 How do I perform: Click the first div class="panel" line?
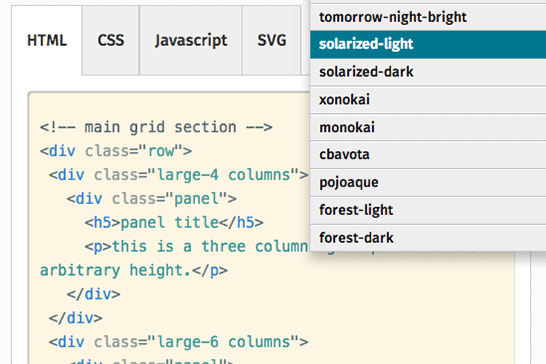pyautogui.click(x=151, y=199)
